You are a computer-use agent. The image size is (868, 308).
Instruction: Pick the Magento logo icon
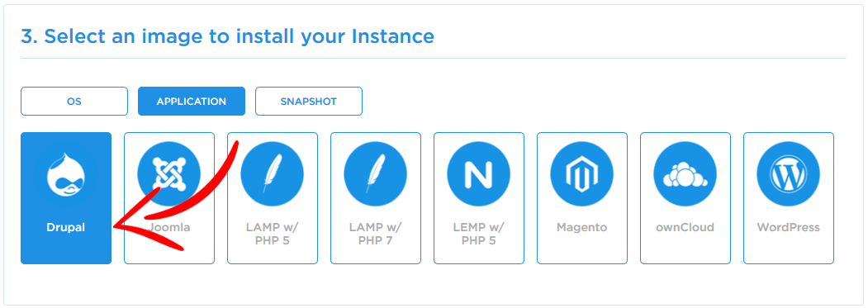pos(581,173)
